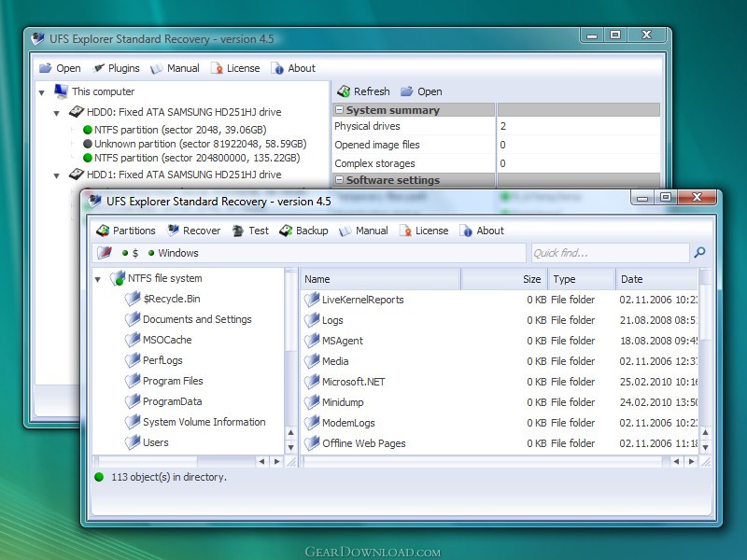Click the Backup toolbar button
The height and width of the screenshot is (560, 747).
(x=303, y=231)
